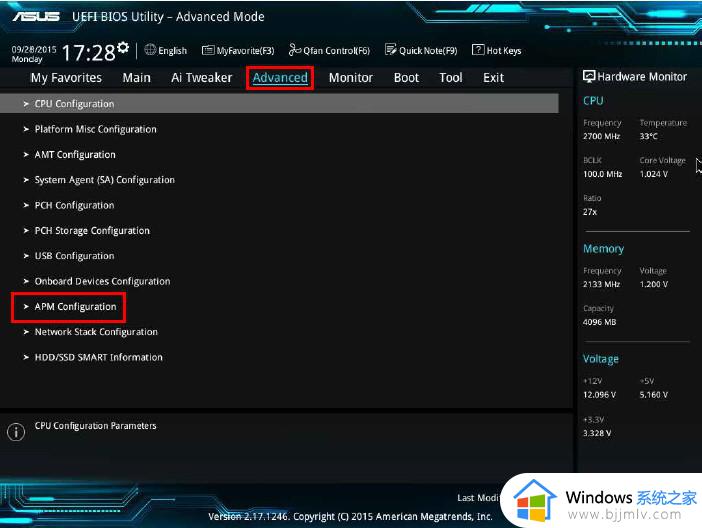
Task: Open Onboard Devices Configuration
Action: [x=103, y=281]
